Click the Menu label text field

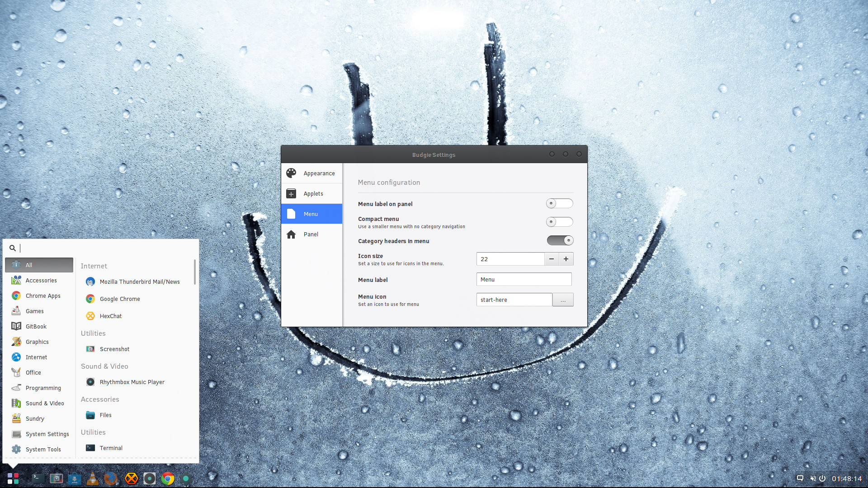click(x=524, y=280)
